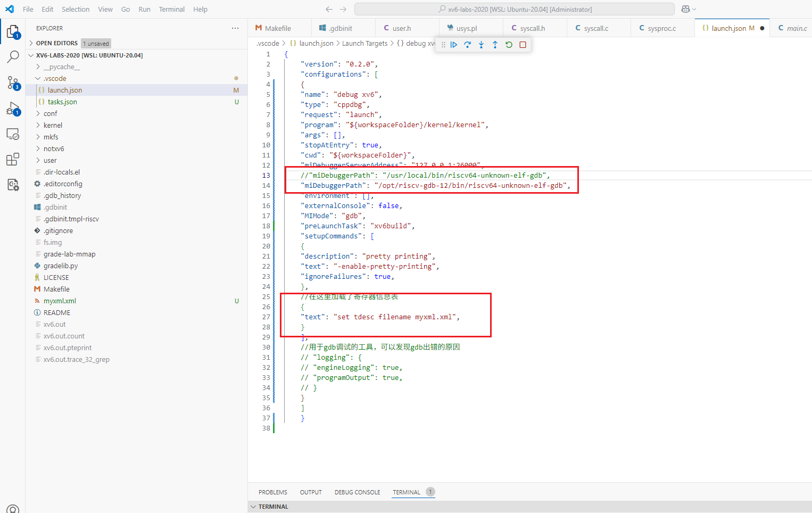Screen dimensions: 812x513
Task: Open the Search view in activity bar
Action: (x=13, y=57)
